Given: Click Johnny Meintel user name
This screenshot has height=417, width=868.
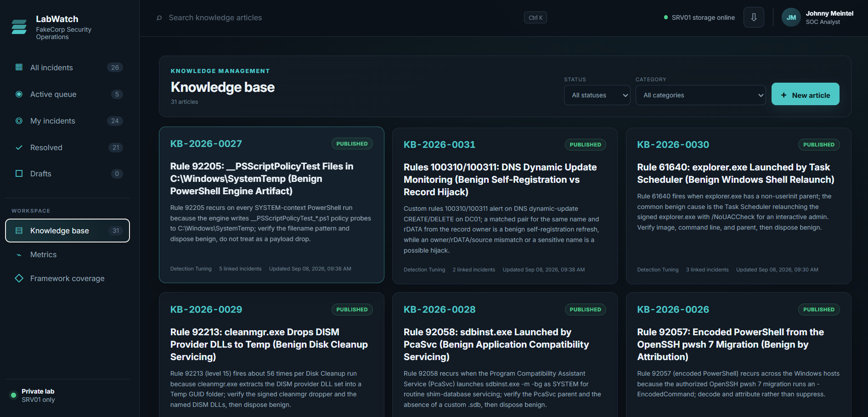Looking at the screenshot, I should click(829, 13).
